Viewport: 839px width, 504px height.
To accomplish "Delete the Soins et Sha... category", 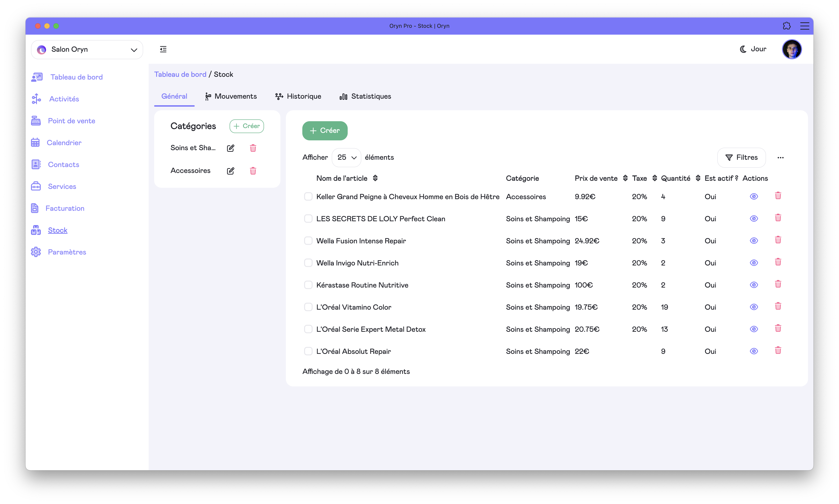I will pyautogui.click(x=253, y=148).
